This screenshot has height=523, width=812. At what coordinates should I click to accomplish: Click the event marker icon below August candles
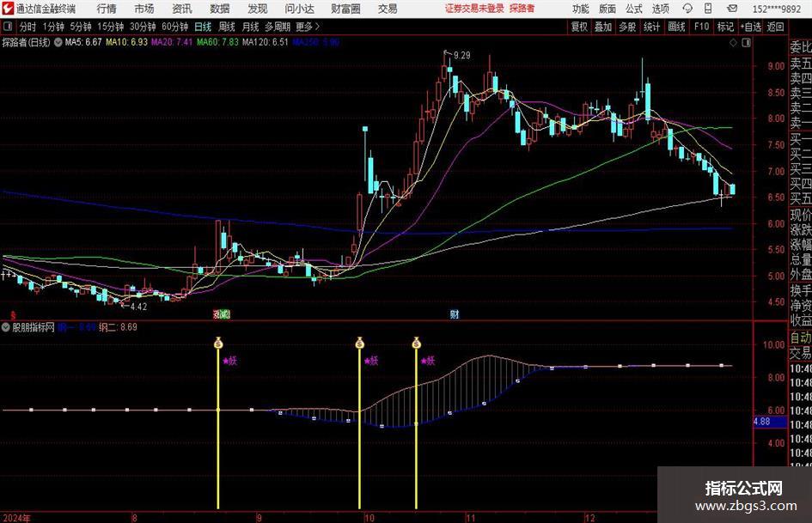[221, 313]
